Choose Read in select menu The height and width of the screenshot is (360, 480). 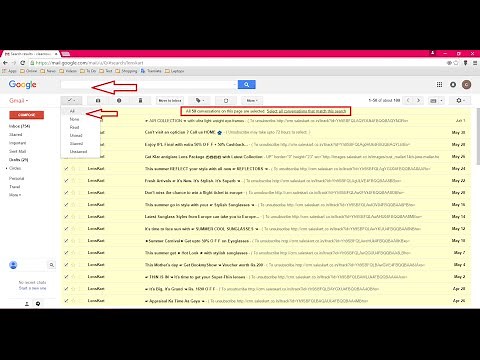coord(74,127)
